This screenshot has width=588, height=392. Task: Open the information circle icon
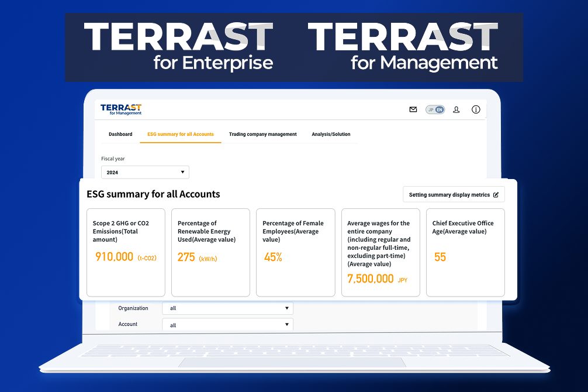pos(475,109)
